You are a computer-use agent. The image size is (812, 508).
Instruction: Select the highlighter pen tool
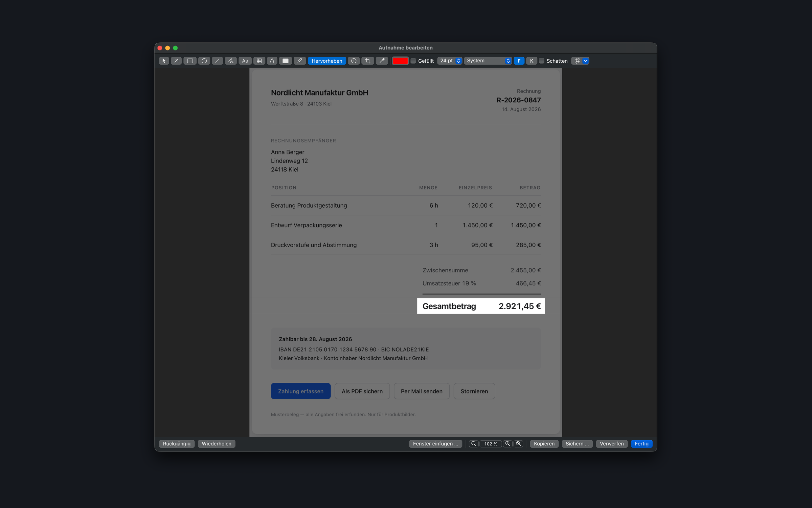tap(300, 61)
